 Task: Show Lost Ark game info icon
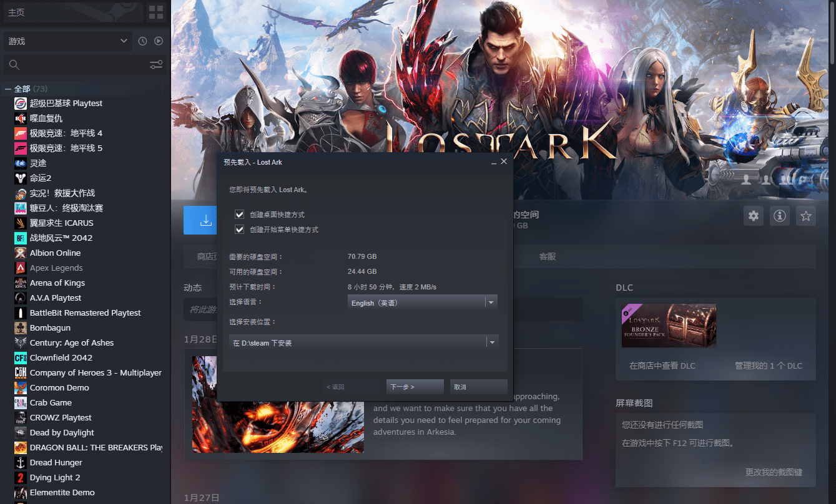[x=780, y=216]
